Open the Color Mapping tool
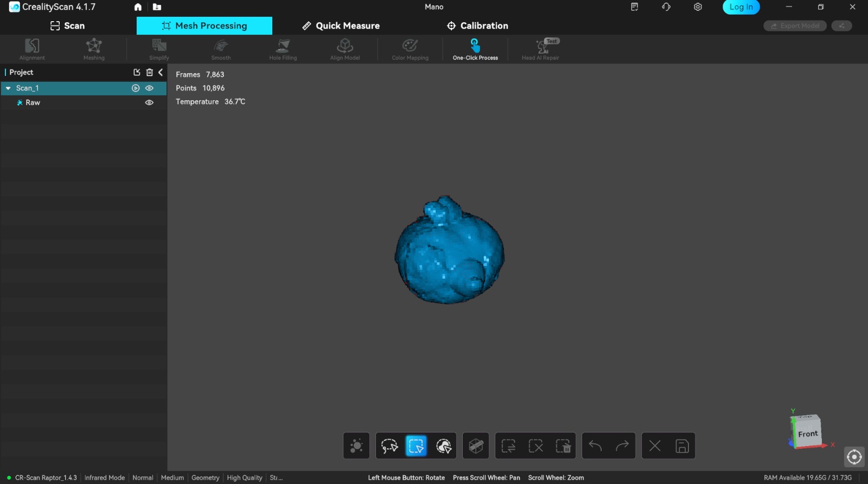868x484 pixels. pyautogui.click(x=410, y=49)
